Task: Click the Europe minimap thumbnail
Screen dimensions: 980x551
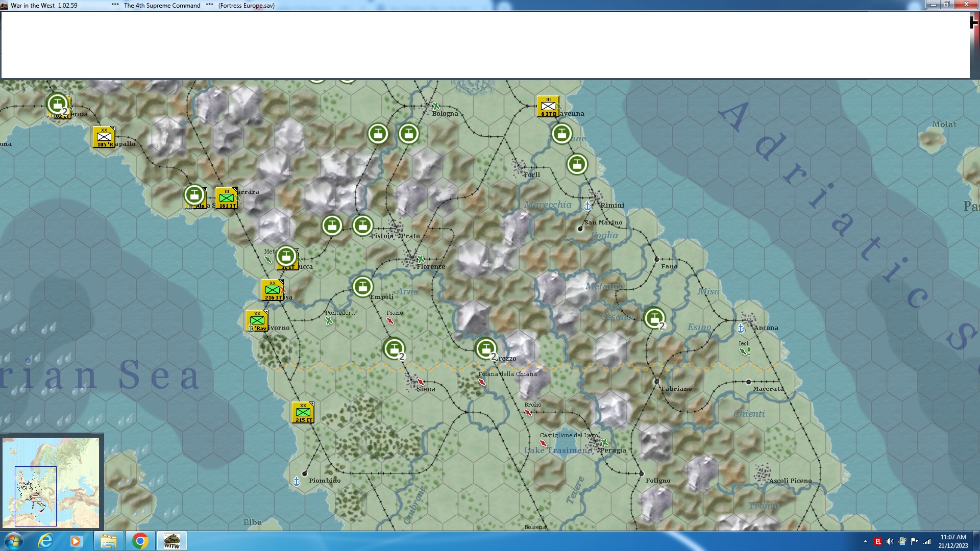Action: pos(51,482)
